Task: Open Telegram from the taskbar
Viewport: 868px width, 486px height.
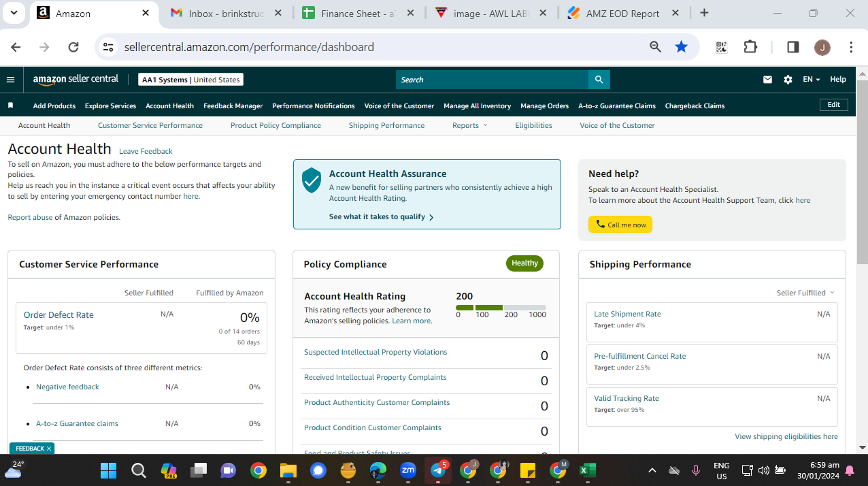Action: pos(438,470)
